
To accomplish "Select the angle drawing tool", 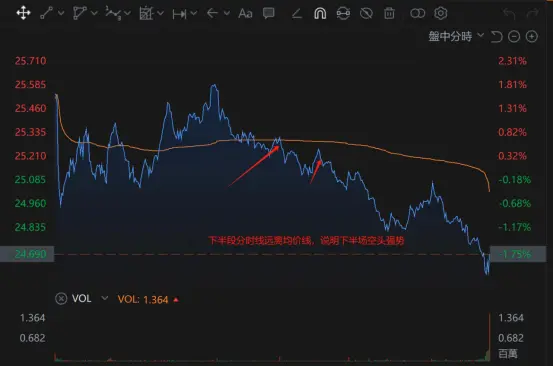I will [297, 14].
